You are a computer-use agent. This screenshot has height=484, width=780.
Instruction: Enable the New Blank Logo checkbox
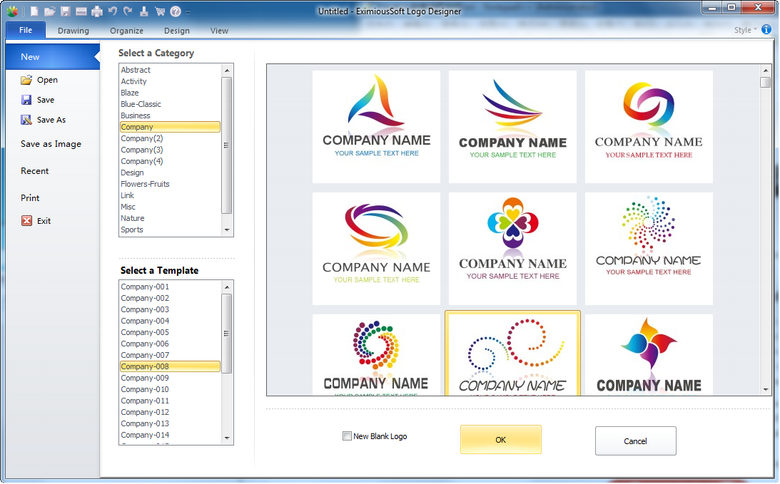click(x=347, y=436)
